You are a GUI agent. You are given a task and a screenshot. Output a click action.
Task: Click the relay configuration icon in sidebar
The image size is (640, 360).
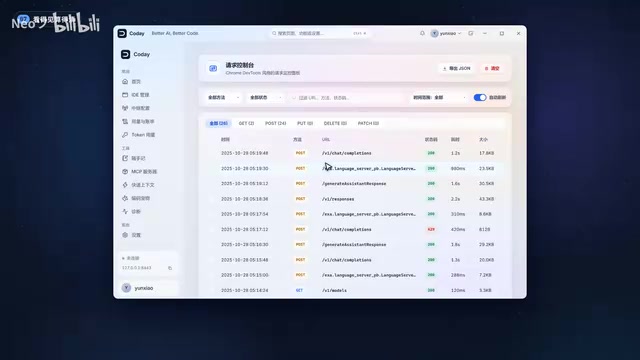pos(125,108)
